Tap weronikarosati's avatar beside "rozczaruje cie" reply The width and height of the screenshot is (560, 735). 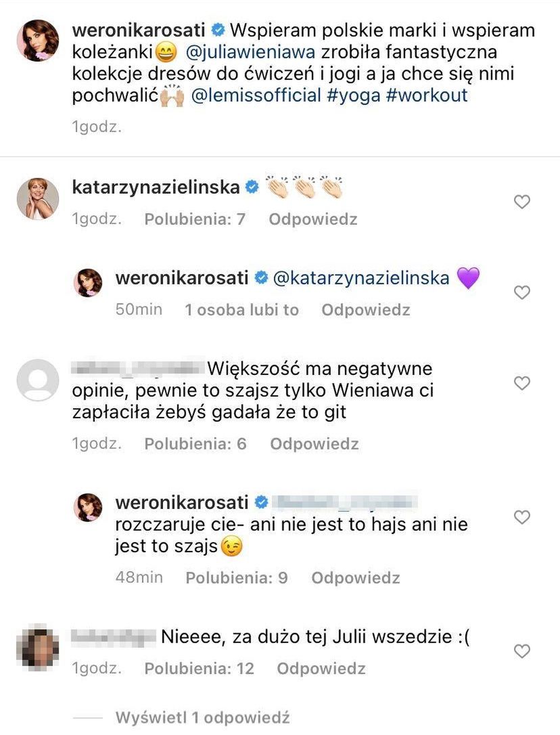pyautogui.click(x=88, y=508)
